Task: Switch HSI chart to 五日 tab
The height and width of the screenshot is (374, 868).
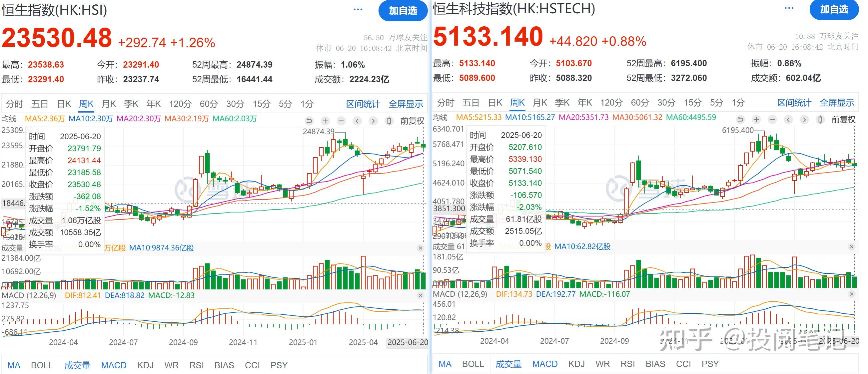Action: coord(40,104)
